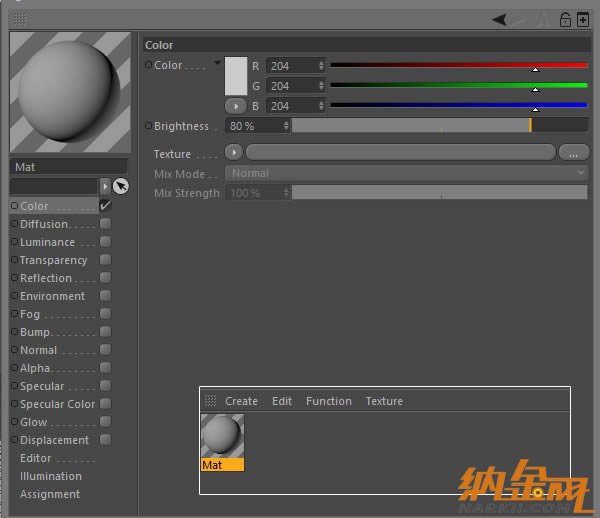The height and width of the screenshot is (518, 600).
Task: Open the Edit menu in material manager
Action: point(282,401)
